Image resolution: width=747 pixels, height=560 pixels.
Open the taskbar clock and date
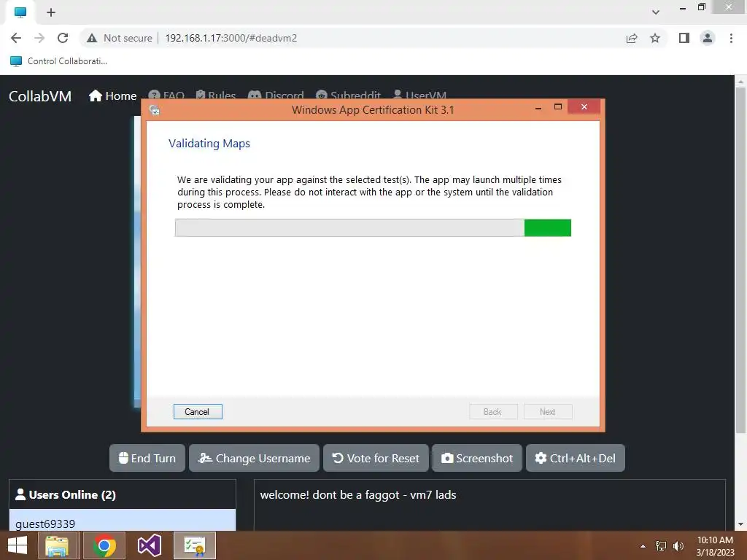[x=715, y=546]
